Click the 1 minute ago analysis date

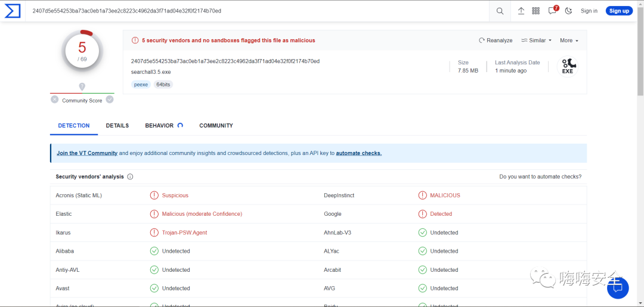point(510,70)
